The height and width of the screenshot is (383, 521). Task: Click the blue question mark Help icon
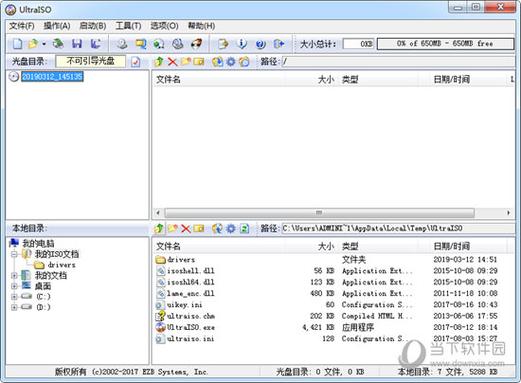point(261,44)
